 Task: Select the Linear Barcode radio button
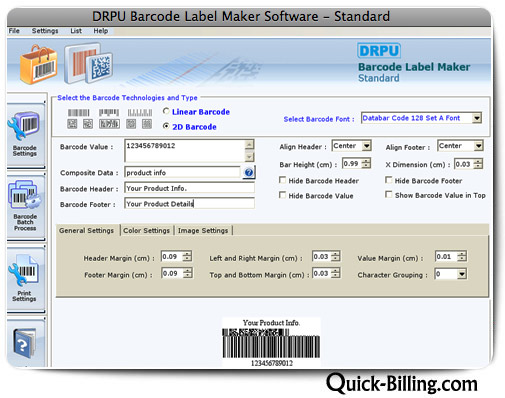point(166,111)
